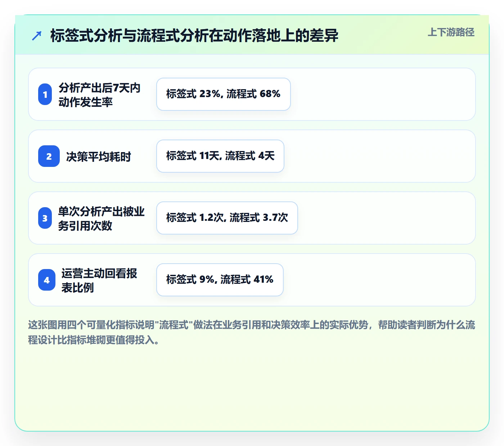Select the title 标签式分析与流程式分析在动作落地上的差异

pos(194,36)
